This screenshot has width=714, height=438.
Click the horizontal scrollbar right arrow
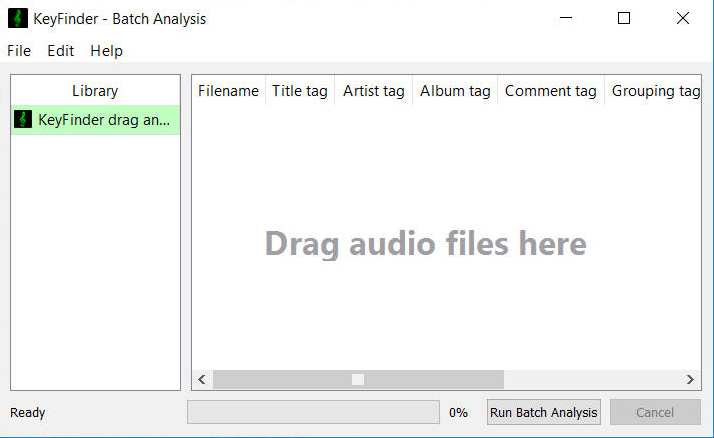coord(690,379)
